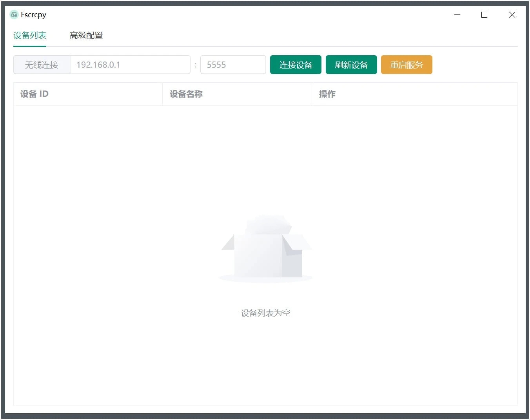The height and width of the screenshot is (420, 530).
Task: Click the colon between IP and port fields
Action: coord(195,65)
